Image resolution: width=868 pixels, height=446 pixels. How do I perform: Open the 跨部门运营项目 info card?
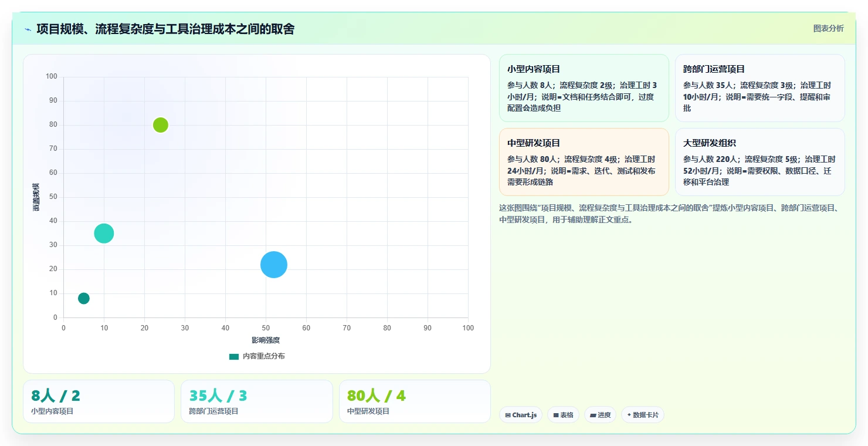click(x=760, y=88)
